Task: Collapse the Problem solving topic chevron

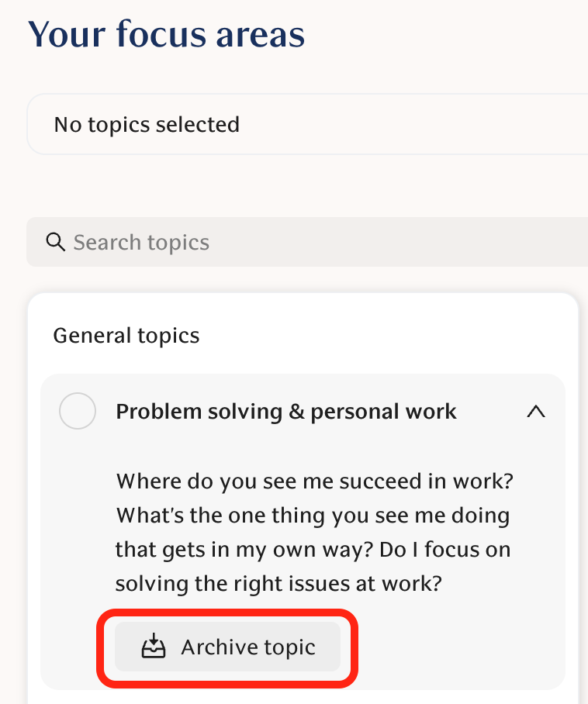Action: point(535,412)
